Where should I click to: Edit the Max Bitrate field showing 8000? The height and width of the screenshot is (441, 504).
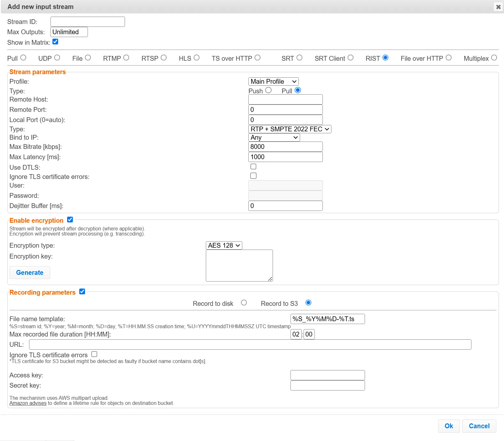coord(285,147)
